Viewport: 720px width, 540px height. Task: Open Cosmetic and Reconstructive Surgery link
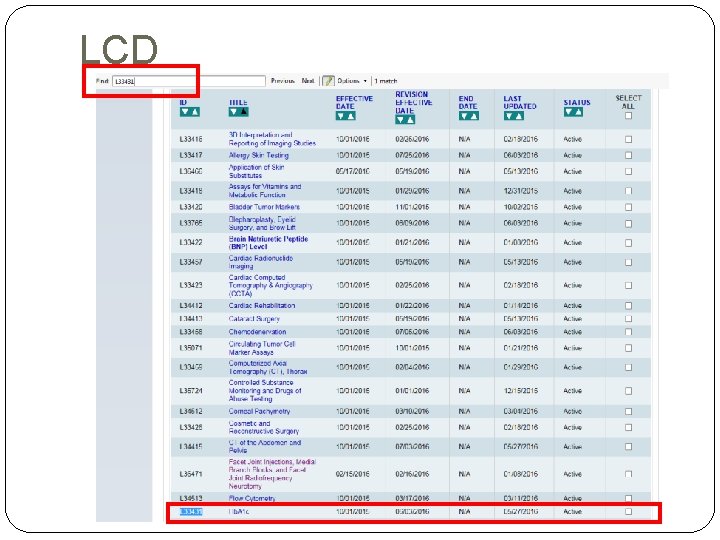click(264, 428)
